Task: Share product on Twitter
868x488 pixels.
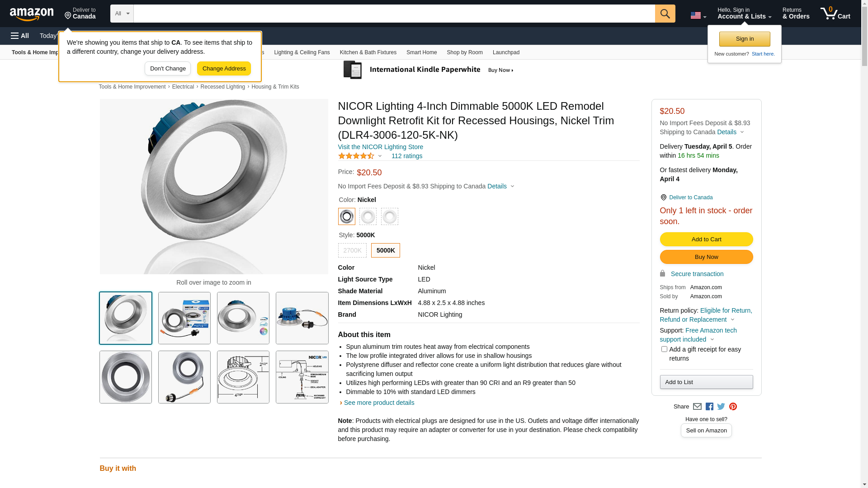Action: (721, 407)
